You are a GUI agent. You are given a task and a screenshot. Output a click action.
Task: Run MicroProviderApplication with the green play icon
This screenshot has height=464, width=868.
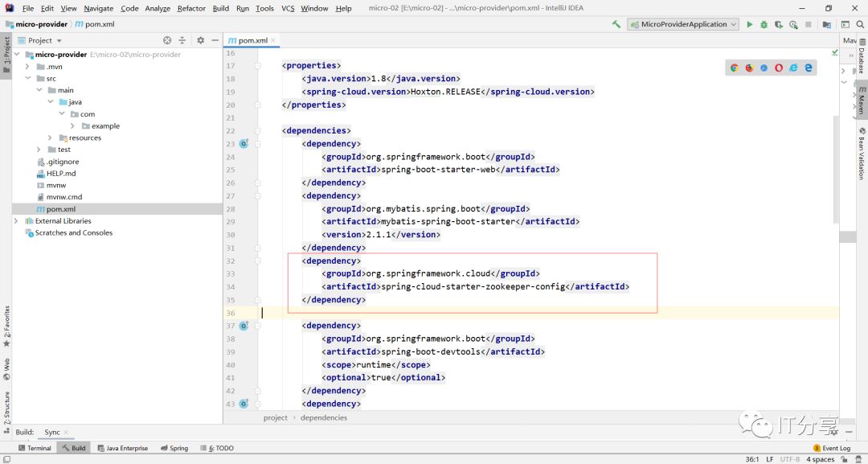pos(750,24)
